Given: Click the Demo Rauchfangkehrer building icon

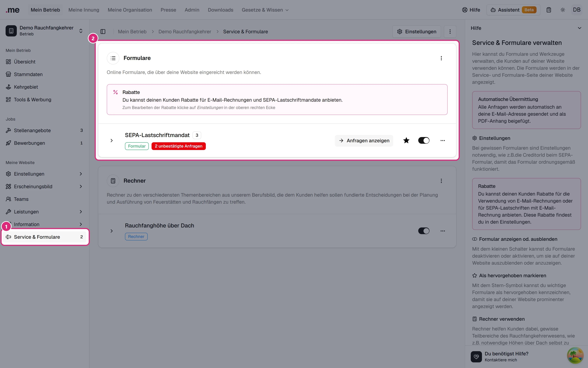Looking at the screenshot, I should coord(11,31).
